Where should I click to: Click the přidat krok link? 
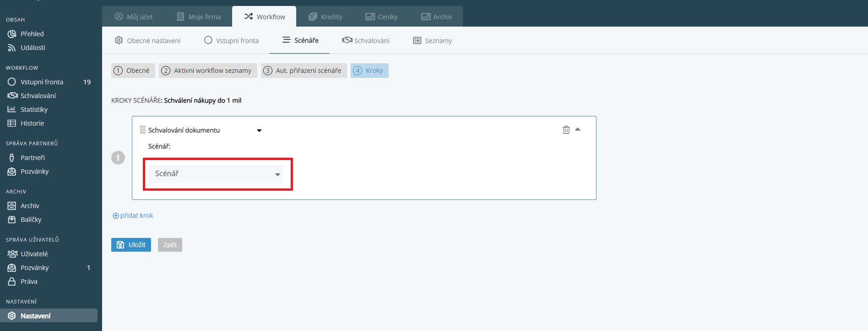(133, 215)
